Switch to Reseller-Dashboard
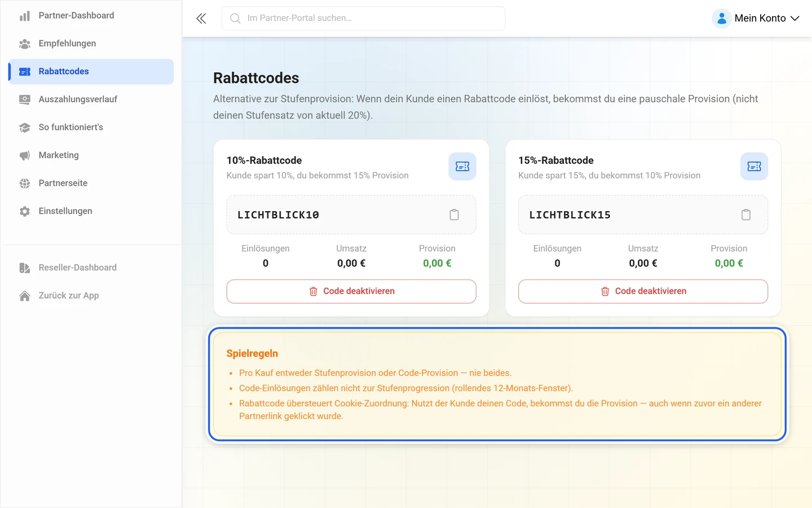Viewport: 812px width, 508px height. (x=91, y=268)
